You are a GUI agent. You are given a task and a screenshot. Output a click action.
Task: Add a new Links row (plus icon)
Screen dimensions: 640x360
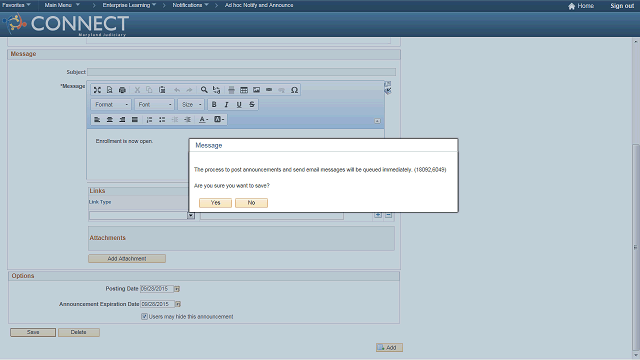point(378,215)
